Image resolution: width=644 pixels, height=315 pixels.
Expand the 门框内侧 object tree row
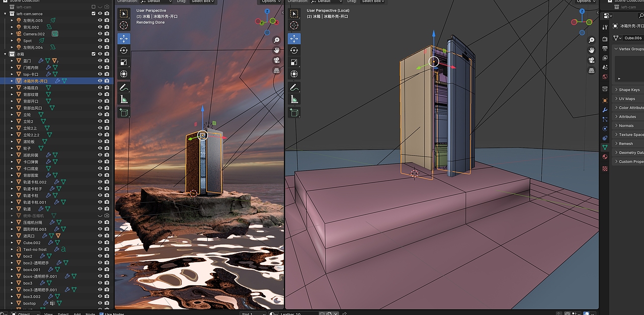[12, 67]
